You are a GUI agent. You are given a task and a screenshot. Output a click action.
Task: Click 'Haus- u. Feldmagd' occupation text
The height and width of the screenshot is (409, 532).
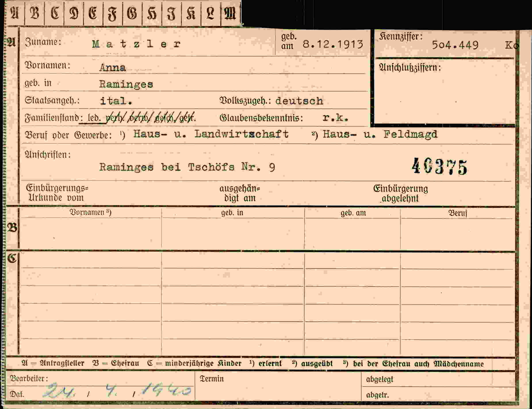(x=380, y=134)
